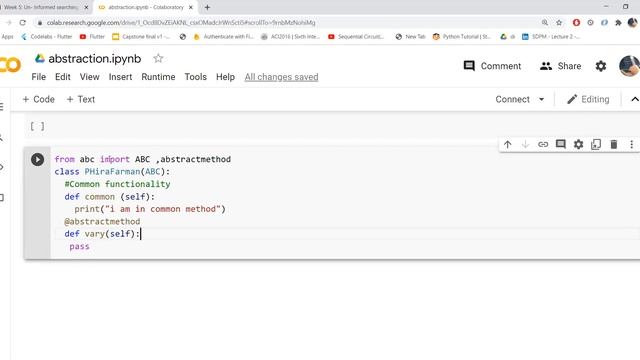Open the Colab logo home
Viewport: 640px width, 360px height.
(10, 65)
